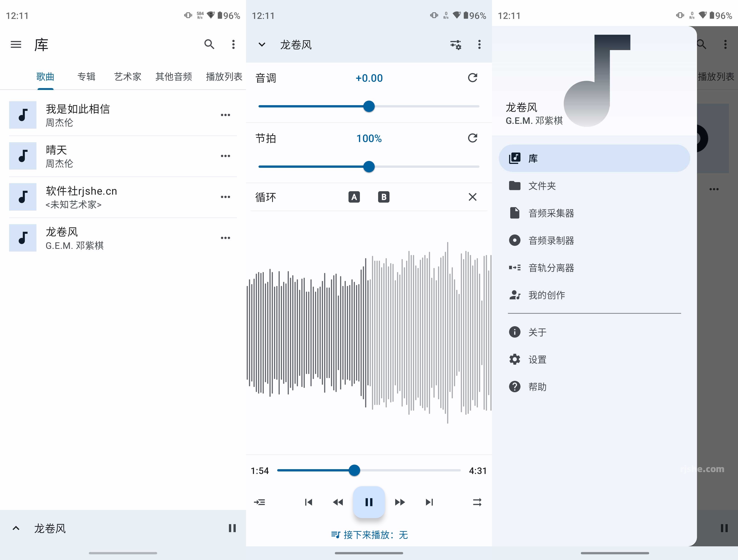
Task: Open search in the library
Action: click(x=210, y=44)
